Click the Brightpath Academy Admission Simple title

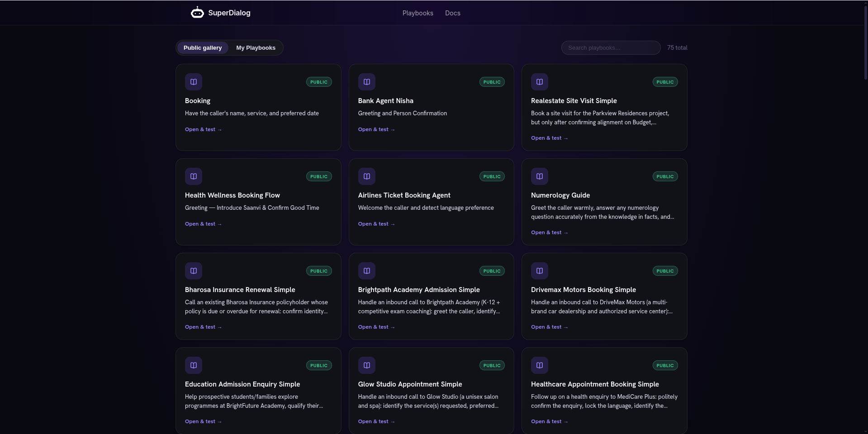pos(419,290)
